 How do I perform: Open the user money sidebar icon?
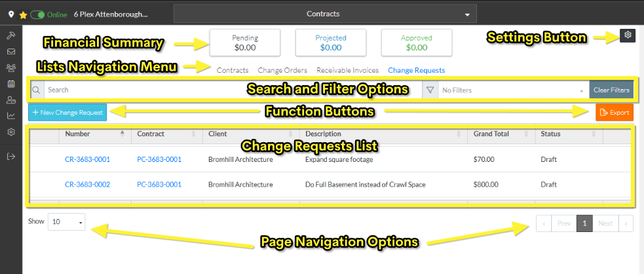[x=11, y=100]
